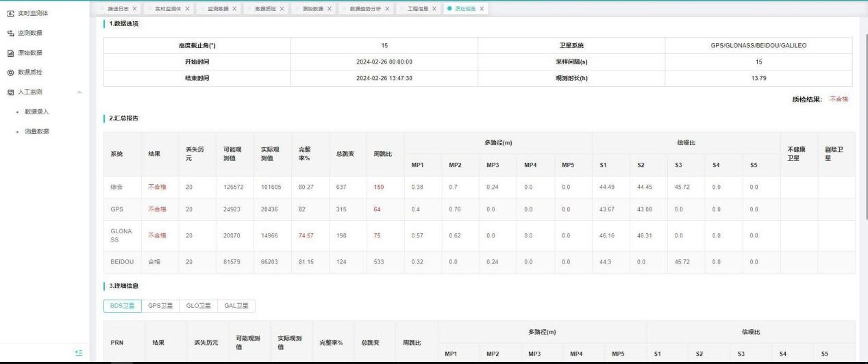Collapse the sidebar with the fold icon
The image size is (868, 364).
[x=79, y=352]
